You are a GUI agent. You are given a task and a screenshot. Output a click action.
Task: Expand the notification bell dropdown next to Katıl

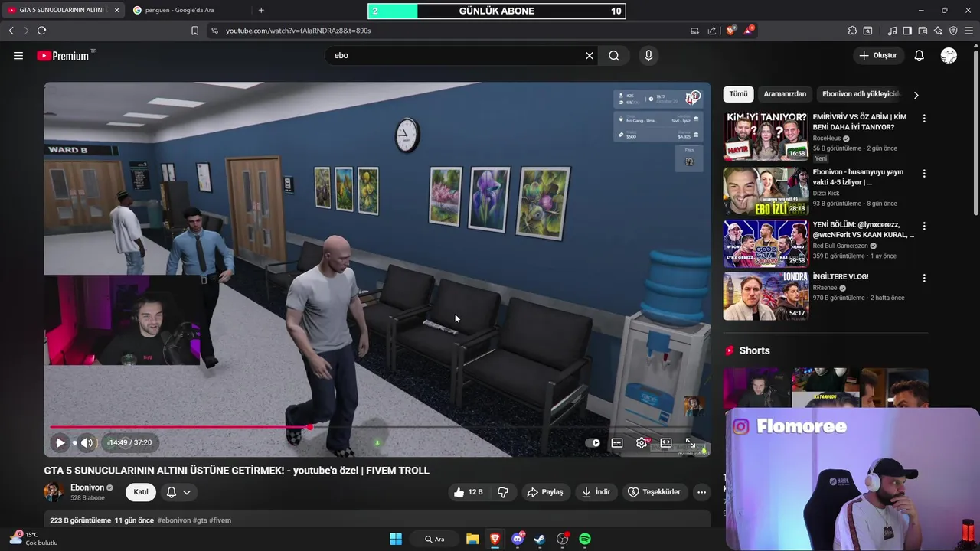click(x=178, y=492)
